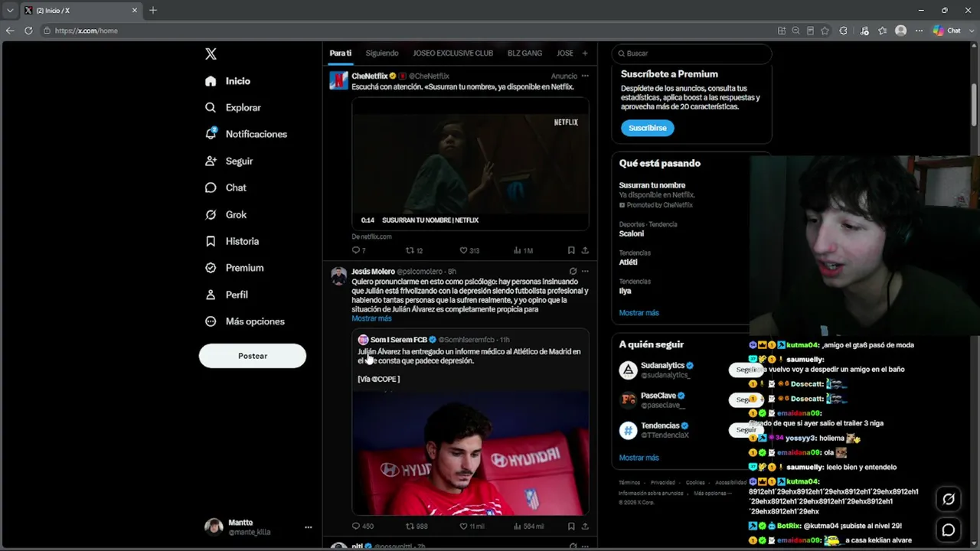Expand the Jesús Molero post with Mostrar más

tap(371, 318)
